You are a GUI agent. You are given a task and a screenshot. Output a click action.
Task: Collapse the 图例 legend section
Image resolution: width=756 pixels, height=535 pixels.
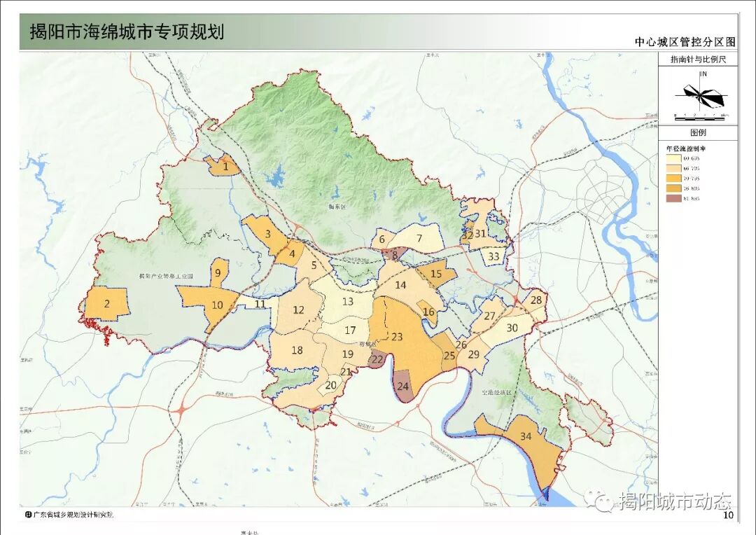tap(699, 130)
